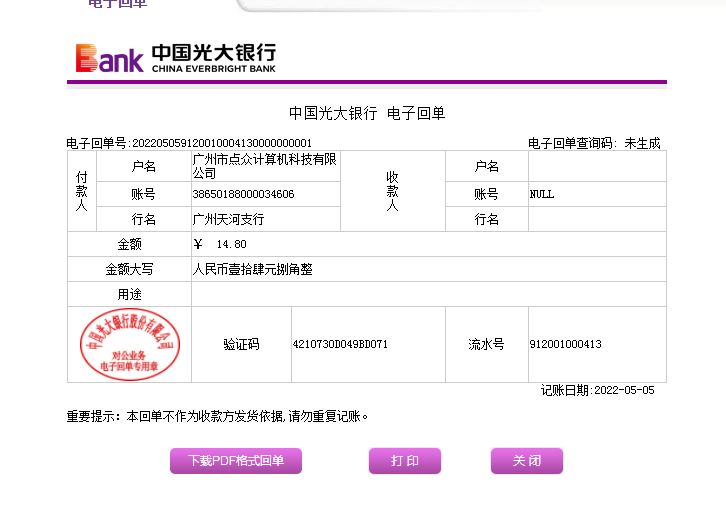Viewport: 726px width, 513px height.
Task: Click verification code 4210730D049BD071
Action: (x=340, y=344)
